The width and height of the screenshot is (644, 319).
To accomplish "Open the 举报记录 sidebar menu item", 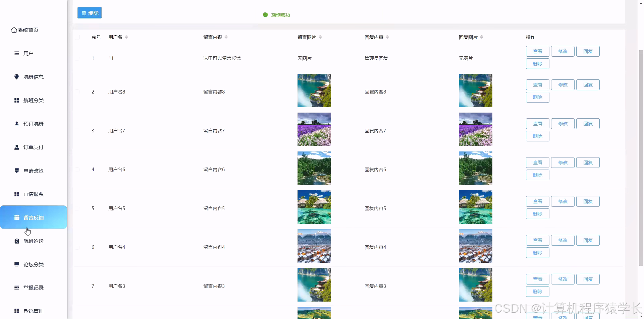I will [33, 288].
